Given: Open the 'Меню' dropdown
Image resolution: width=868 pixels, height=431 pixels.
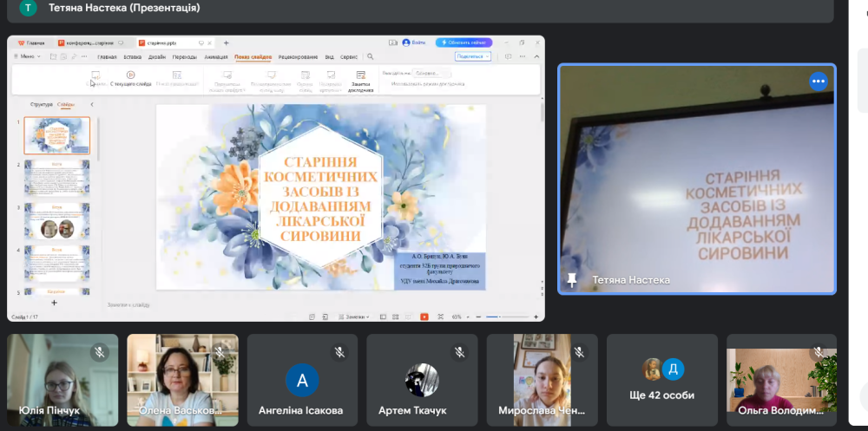Looking at the screenshot, I should click(x=27, y=56).
